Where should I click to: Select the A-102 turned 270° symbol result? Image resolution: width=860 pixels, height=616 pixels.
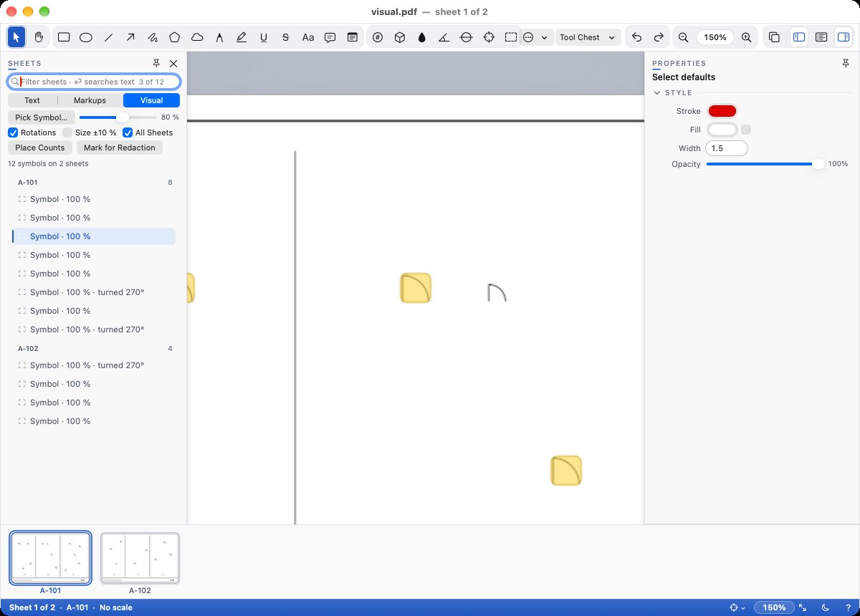click(x=94, y=365)
